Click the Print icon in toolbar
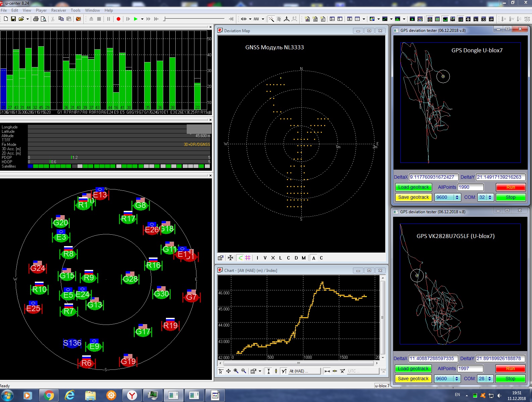Screen dimensions: 532x402 tap(36, 19)
